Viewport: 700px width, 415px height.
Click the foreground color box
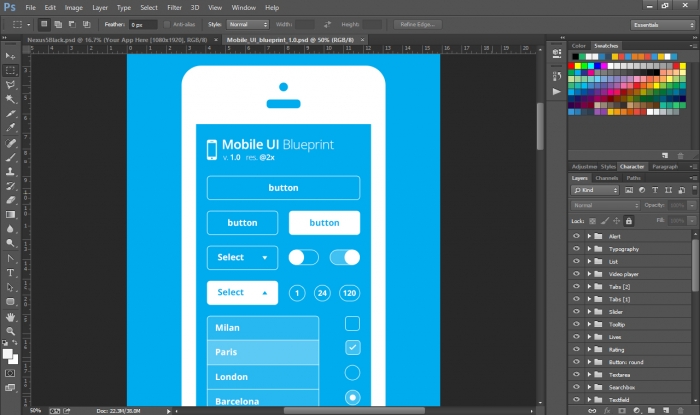[x=7, y=354]
